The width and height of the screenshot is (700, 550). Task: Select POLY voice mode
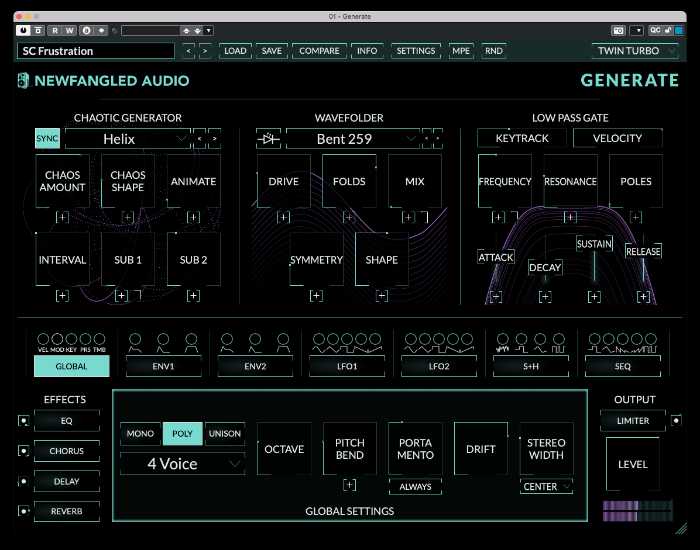(x=183, y=433)
